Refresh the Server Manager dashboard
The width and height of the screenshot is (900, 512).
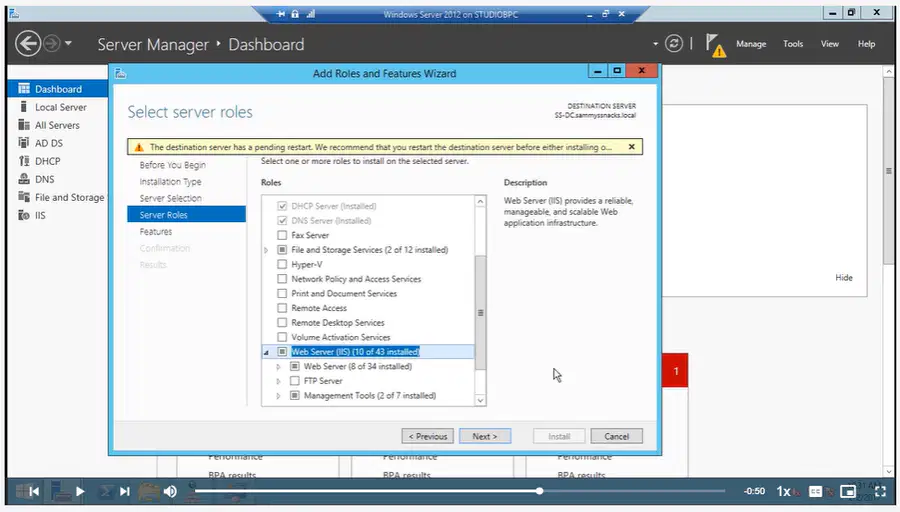(x=674, y=44)
